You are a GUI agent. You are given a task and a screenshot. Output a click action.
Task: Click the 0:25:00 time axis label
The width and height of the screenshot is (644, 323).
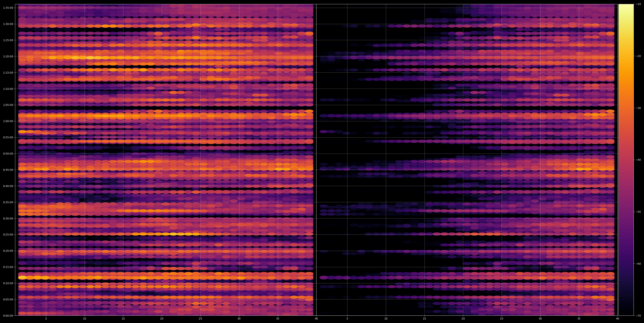point(8,235)
